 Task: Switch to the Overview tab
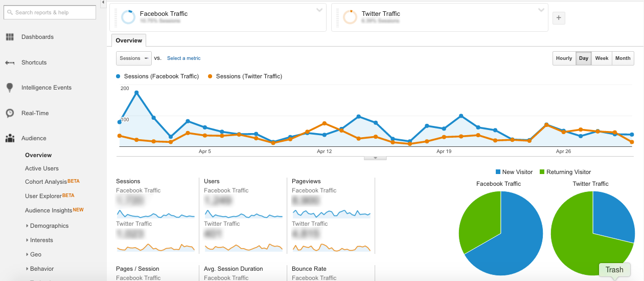(x=129, y=40)
